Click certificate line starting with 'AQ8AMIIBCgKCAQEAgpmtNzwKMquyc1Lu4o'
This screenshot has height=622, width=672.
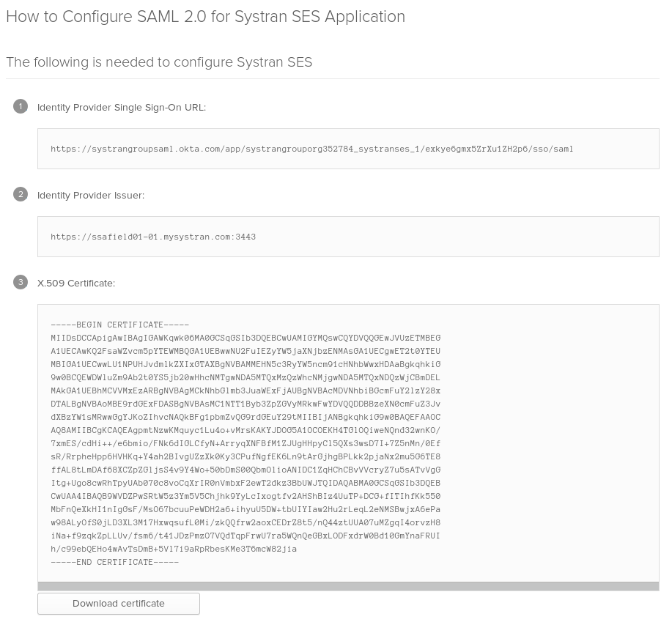pyautogui.click(x=245, y=430)
